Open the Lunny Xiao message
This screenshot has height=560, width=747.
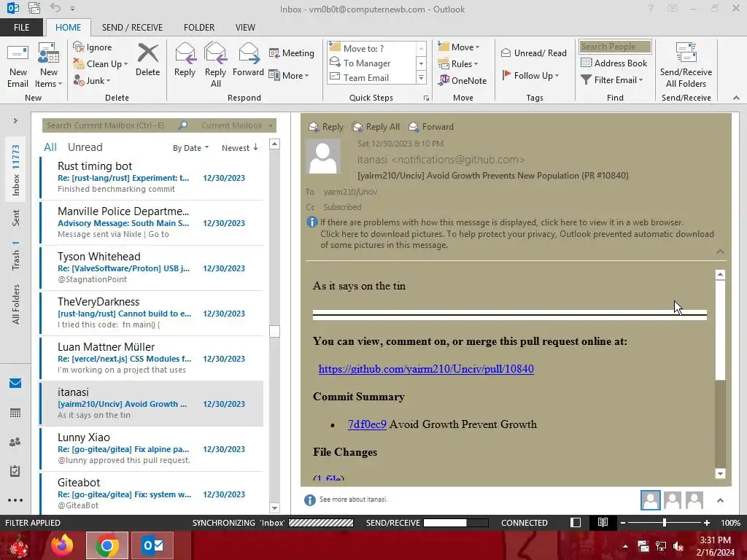152,448
